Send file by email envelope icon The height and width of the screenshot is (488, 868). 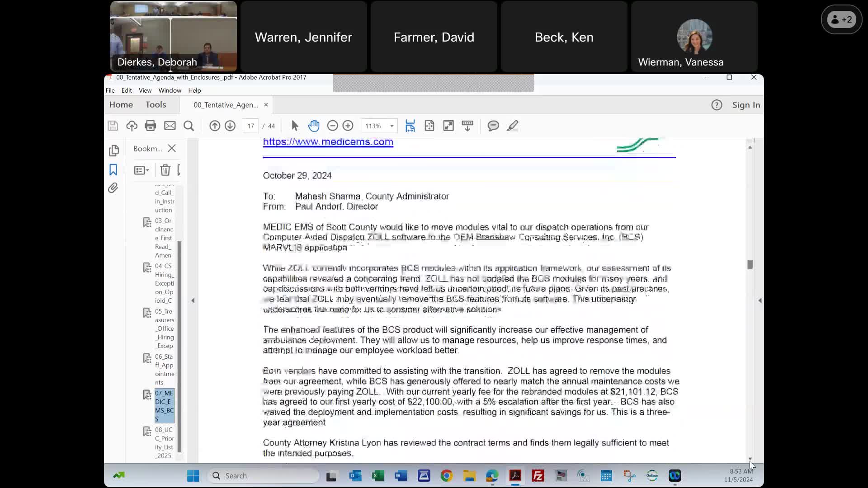[x=170, y=126]
